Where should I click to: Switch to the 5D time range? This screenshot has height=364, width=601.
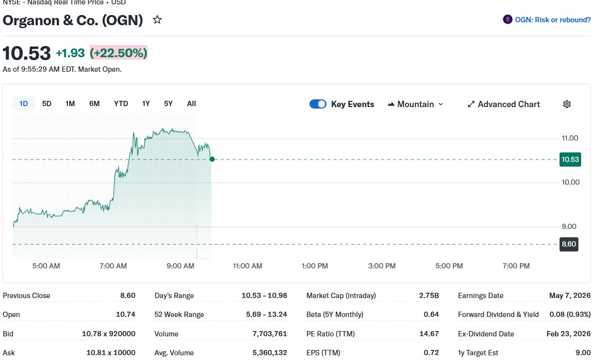tap(47, 104)
